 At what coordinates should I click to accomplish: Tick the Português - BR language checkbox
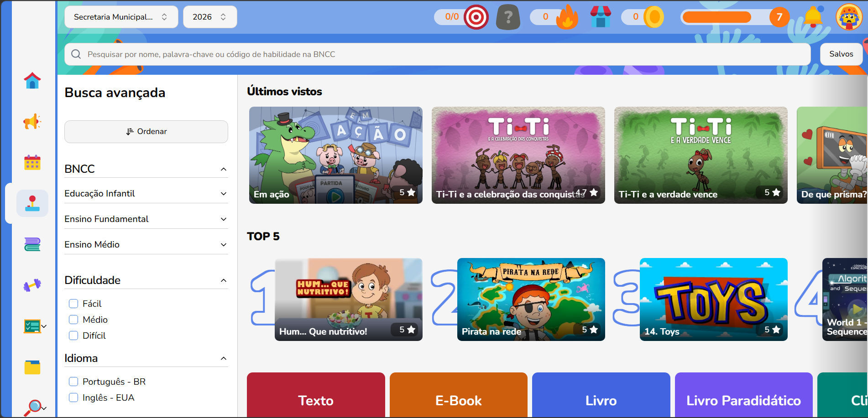[73, 382]
